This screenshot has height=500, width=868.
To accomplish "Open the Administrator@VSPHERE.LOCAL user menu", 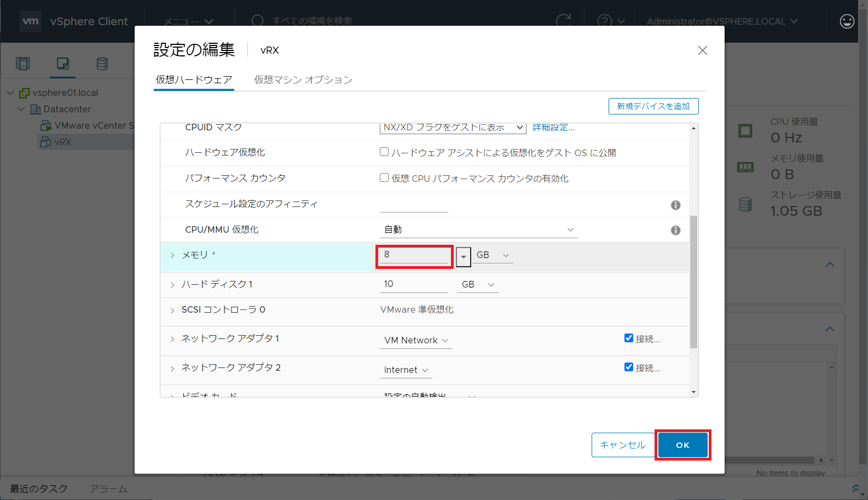I will 722,21.
